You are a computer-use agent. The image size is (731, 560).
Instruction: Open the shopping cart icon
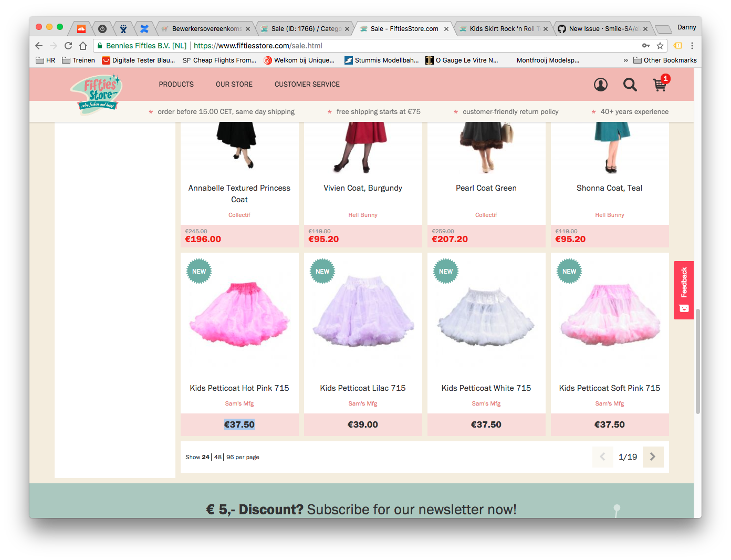click(660, 84)
